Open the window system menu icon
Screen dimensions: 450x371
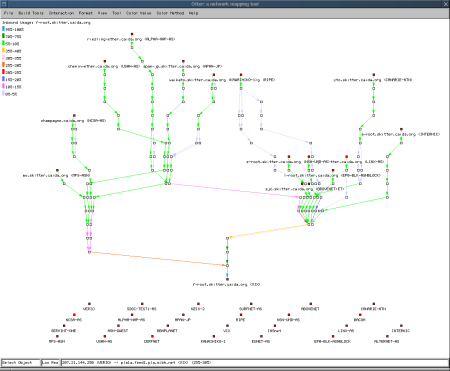(x=4, y=4)
